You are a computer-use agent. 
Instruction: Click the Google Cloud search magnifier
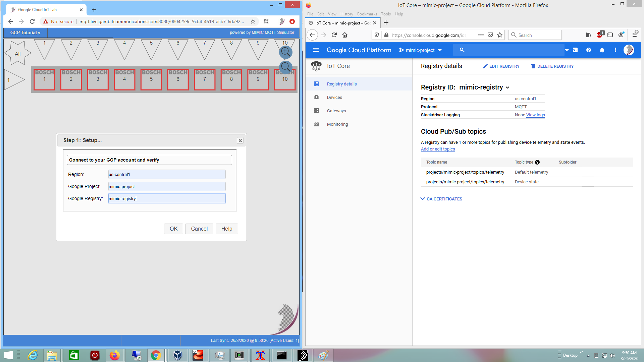pyautogui.click(x=462, y=50)
